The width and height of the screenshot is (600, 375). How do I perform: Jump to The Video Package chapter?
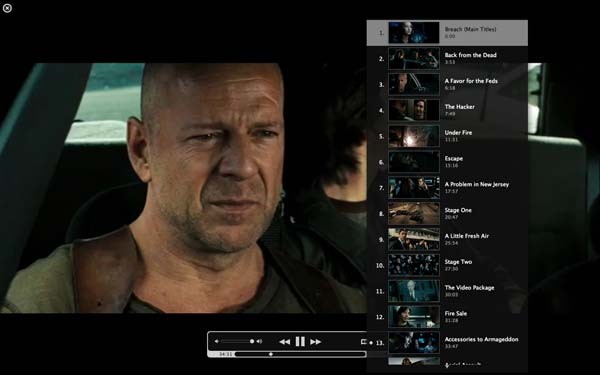(x=447, y=291)
